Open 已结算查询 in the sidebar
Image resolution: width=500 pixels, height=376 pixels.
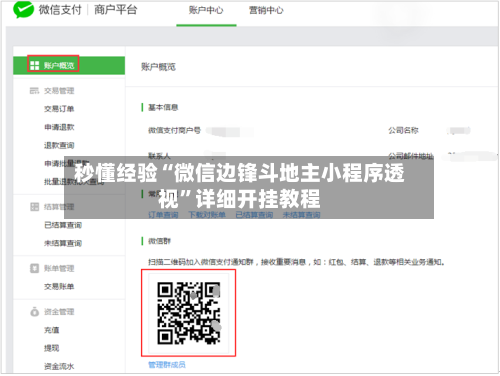(x=63, y=225)
